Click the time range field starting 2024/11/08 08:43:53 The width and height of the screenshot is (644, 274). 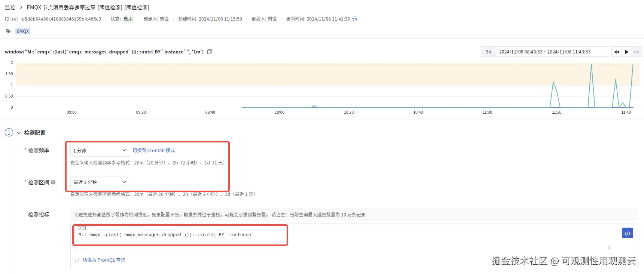[552, 52]
